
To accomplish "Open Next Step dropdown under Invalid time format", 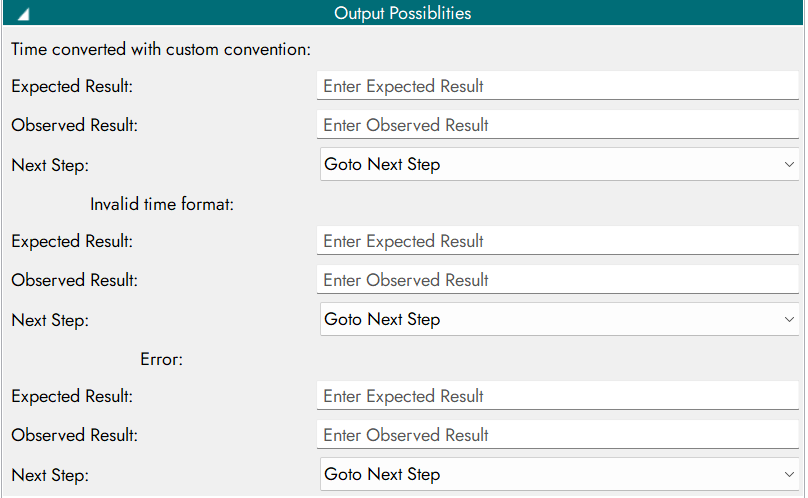I will pos(558,319).
